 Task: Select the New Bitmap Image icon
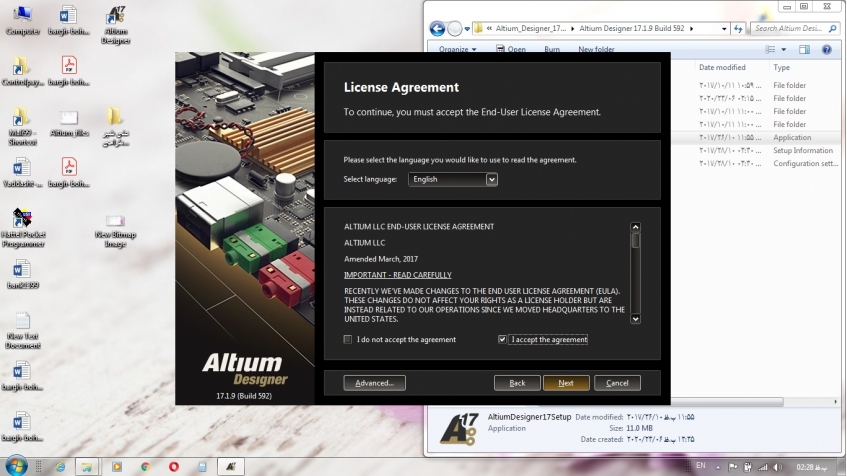click(115, 231)
